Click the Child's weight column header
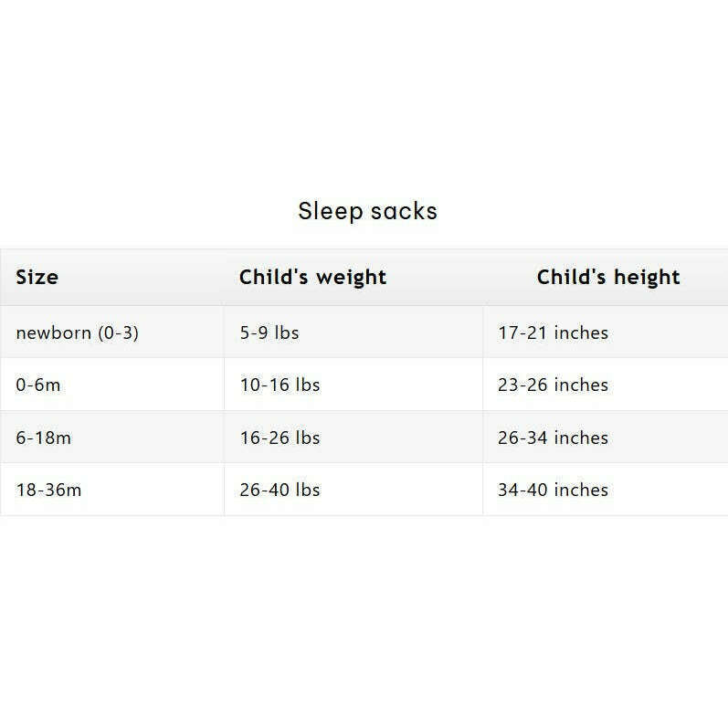Viewport: 728px width, 728px height. point(312,277)
